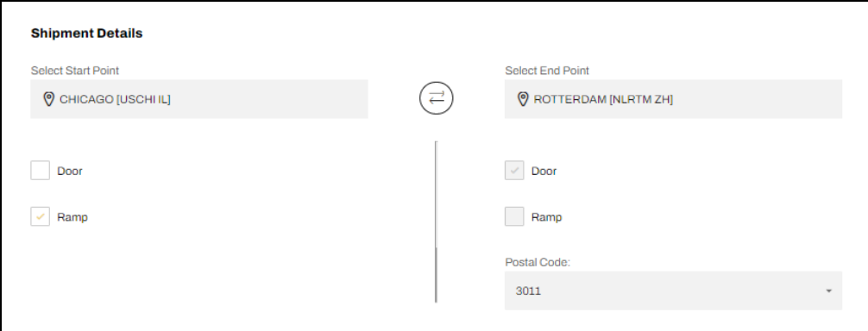
Task: Click the Select Start Point label
Action: pos(75,71)
